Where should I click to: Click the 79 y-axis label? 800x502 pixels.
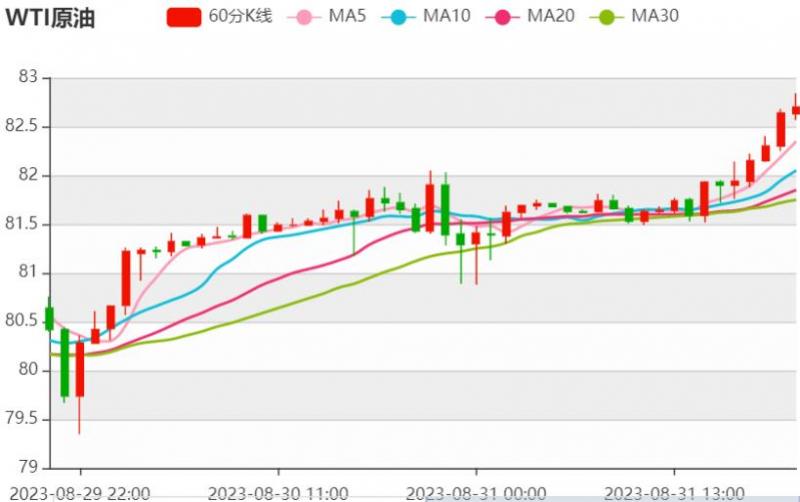(x=28, y=467)
